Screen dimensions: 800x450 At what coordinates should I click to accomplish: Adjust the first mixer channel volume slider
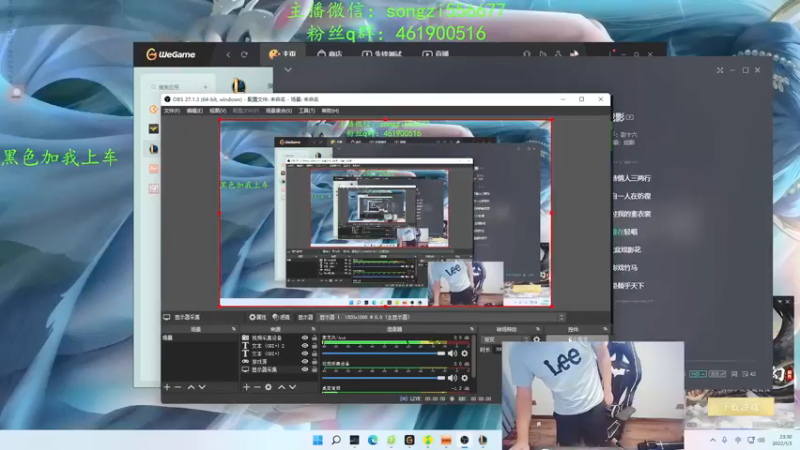pyautogui.click(x=384, y=353)
